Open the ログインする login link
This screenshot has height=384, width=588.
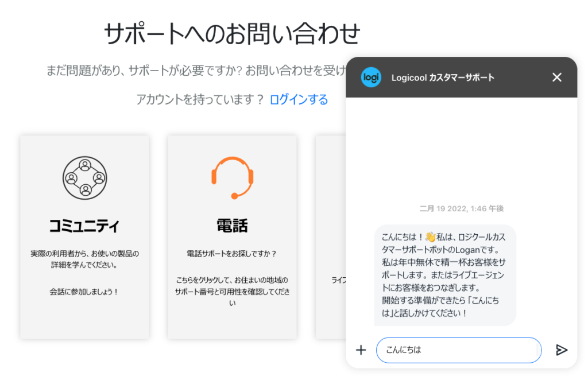click(299, 99)
